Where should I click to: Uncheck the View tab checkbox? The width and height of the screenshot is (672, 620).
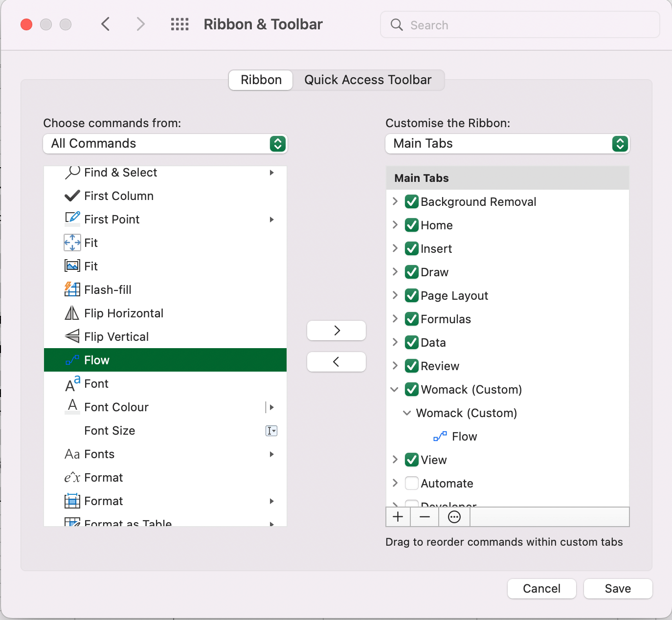point(412,460)
